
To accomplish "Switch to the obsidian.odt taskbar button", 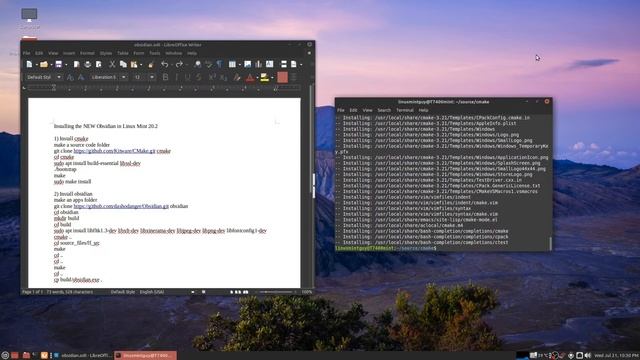I will click(x=82, y=356).
